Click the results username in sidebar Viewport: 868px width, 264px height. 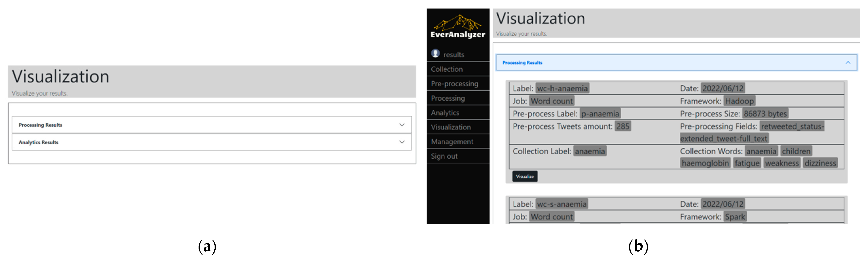click(x=453, y=55)
